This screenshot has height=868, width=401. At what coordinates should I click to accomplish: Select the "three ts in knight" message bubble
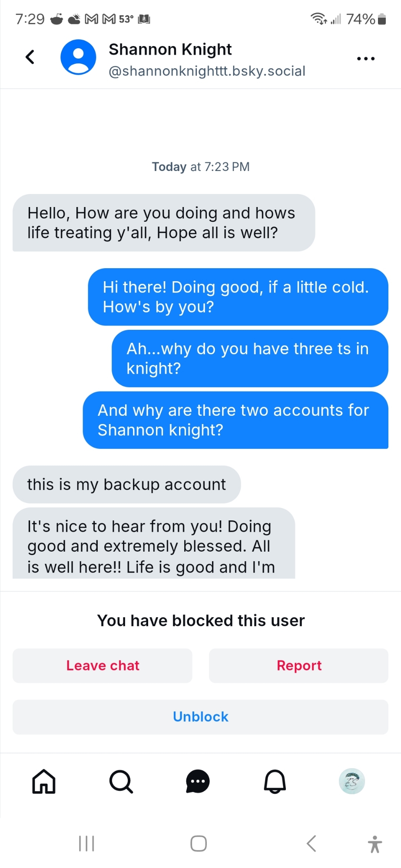(x=249, y=358)
